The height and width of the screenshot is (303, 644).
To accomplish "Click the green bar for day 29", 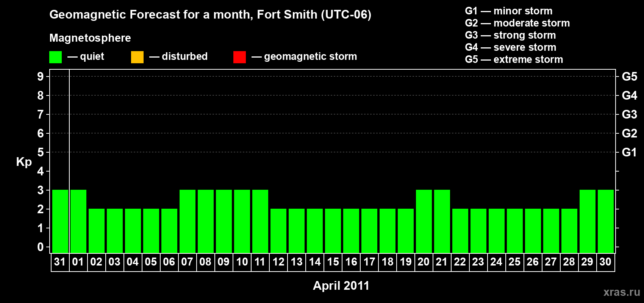I will click(x=588, y=221).
